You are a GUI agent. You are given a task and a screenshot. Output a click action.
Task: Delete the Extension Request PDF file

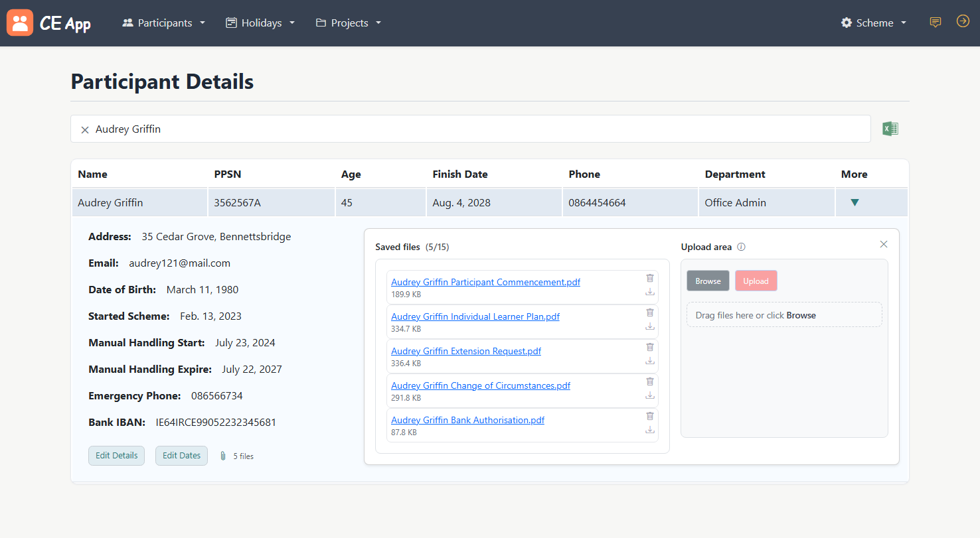650,347
